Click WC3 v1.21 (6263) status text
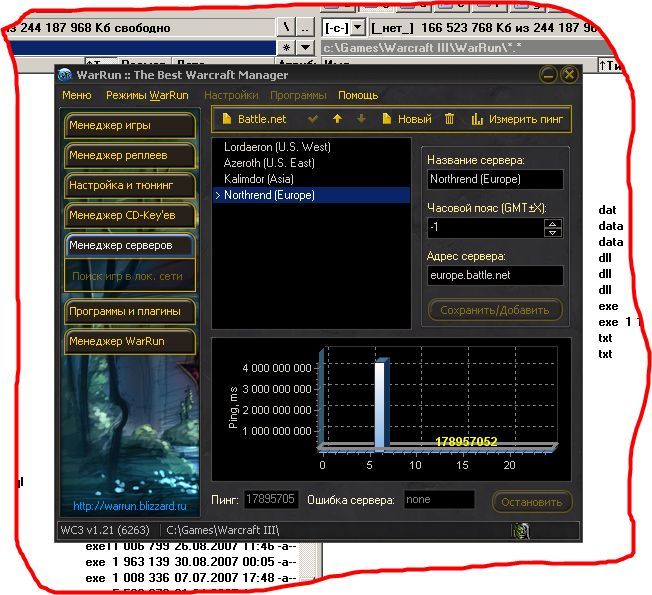Viewport: 652px width, 595px height. click(105, 530)
